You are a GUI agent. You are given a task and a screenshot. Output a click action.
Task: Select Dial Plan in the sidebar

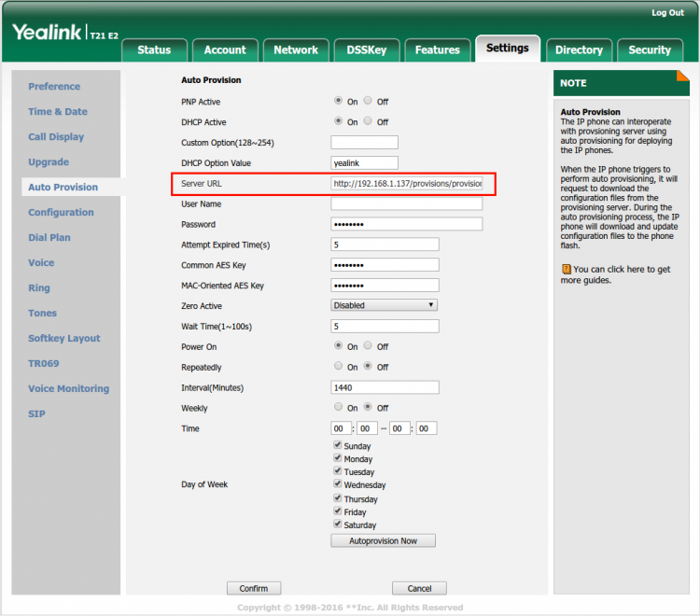[49, 237]
